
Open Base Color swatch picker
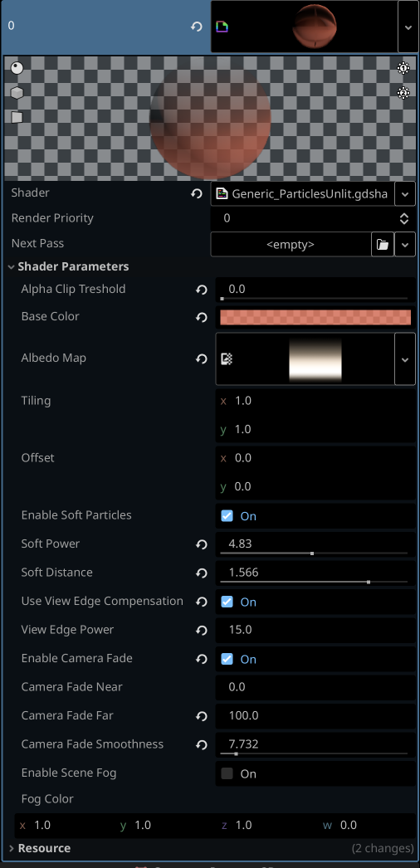click(315, 317)
